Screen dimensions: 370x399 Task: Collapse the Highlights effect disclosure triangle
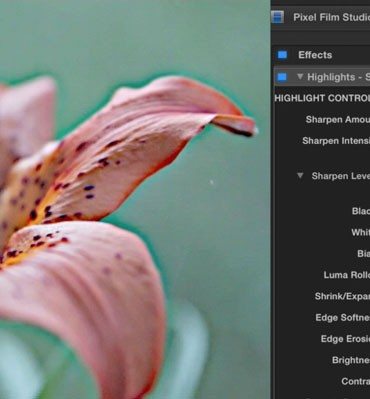pyautogui.click(x=300, y=77)
